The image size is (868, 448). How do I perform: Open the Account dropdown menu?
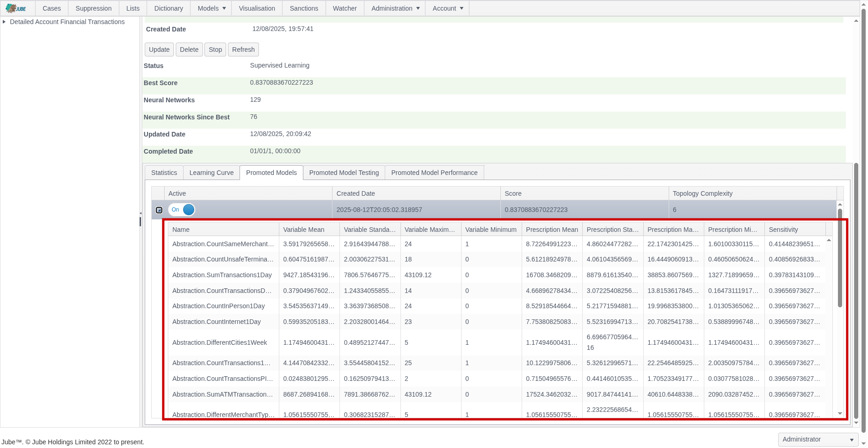tap(448, 8)
